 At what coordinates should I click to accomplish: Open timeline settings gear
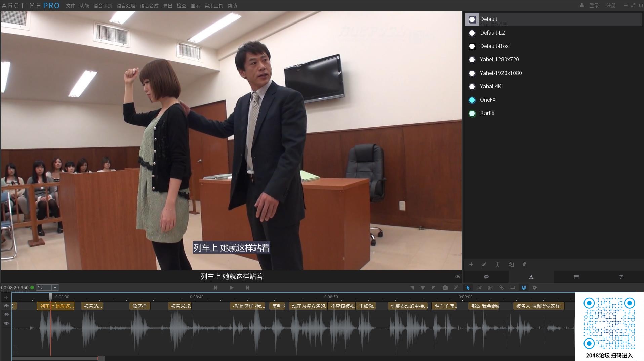535,288
